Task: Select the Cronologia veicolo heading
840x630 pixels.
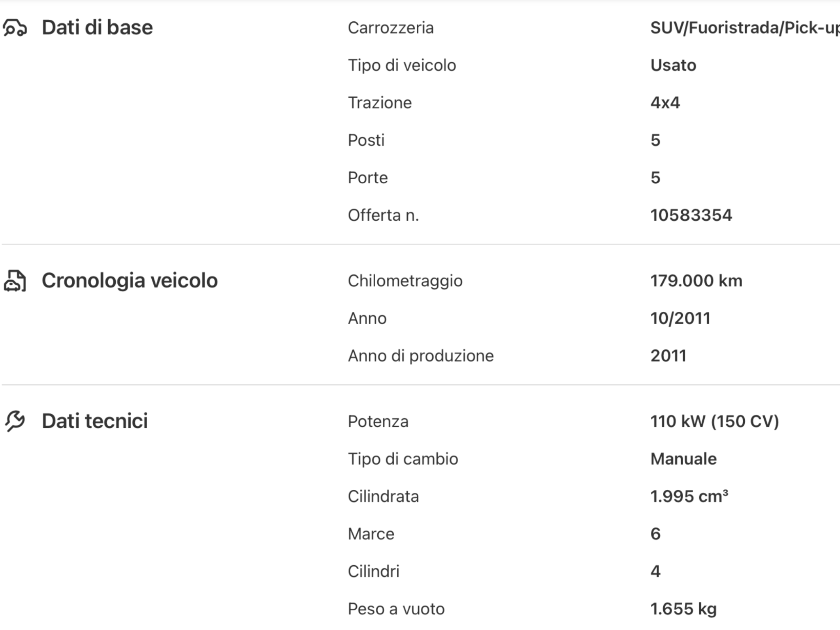Action: click(x=130, y=281)
